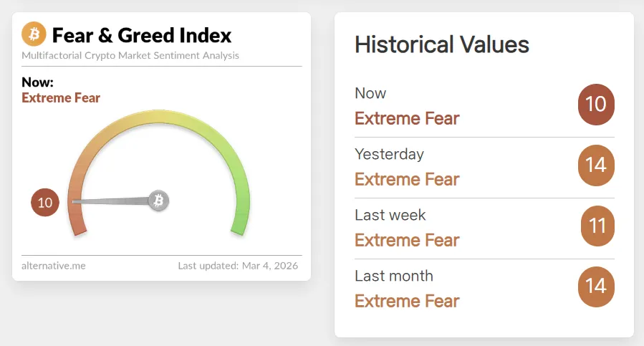Click Extreme Fear under the Now: label
644x346 pixels.
coord(61,97)
